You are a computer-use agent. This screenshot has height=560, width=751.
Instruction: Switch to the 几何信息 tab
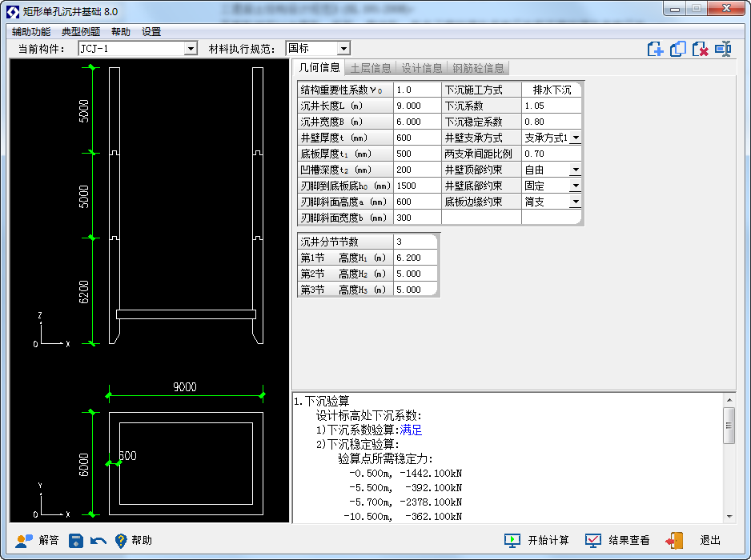319,67
